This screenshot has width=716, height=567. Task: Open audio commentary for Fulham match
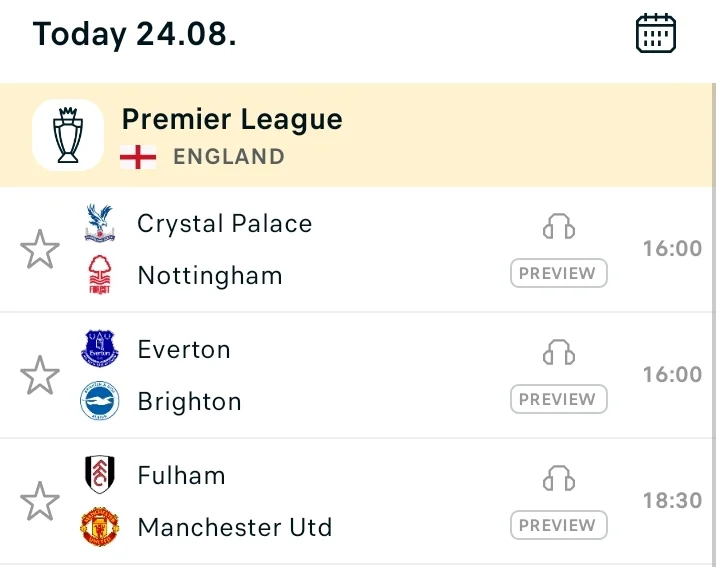pyautogui.click(x=559, y=478)
